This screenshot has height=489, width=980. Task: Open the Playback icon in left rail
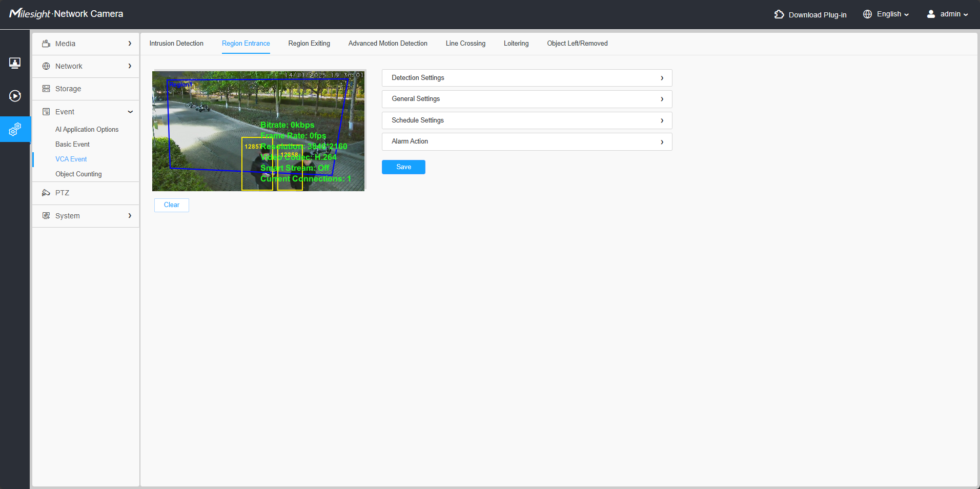click(x=15, y=96)
